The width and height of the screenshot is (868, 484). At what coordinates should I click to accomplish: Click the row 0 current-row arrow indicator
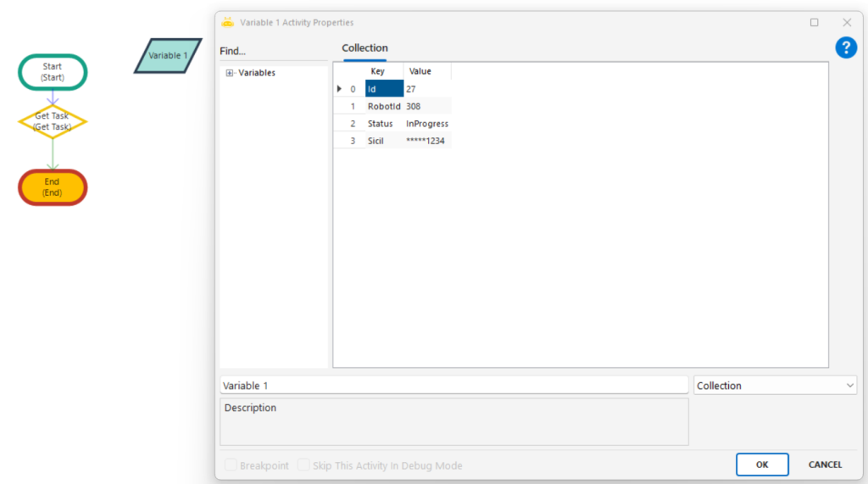pyautogui.click(x=340, y=89)
